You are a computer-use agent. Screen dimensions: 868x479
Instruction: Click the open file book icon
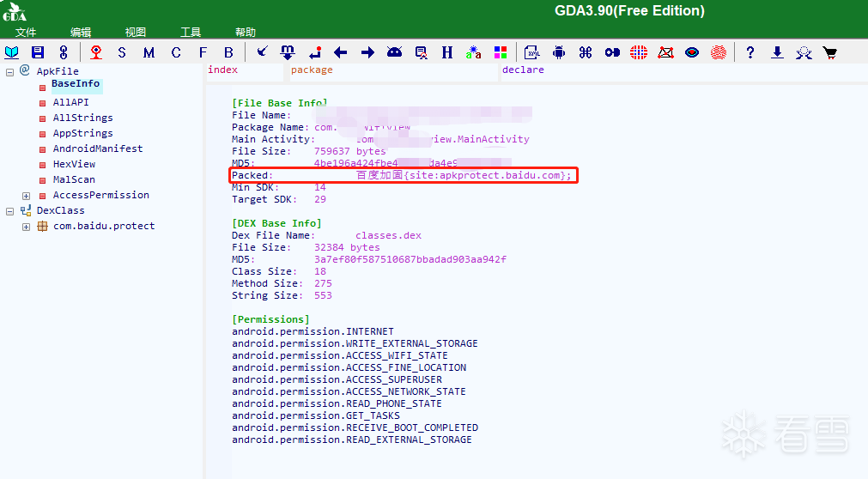pyautogui.click(x=12, y=52)
